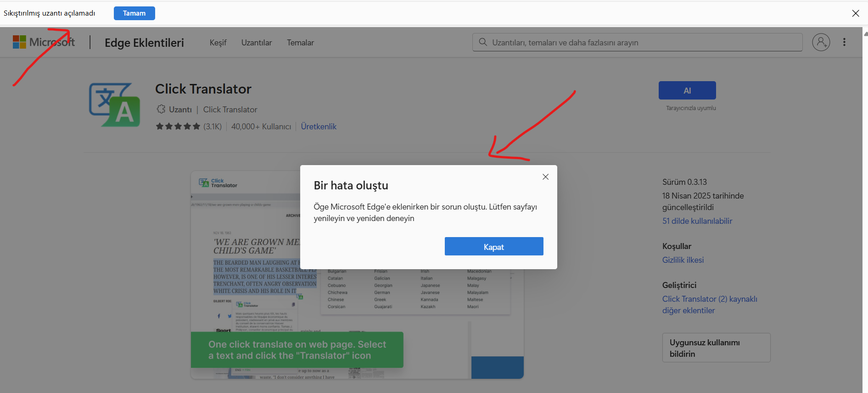The image size is (868, 393).
Task: Switch to the Uzantılar tab
Action: (257, 43)
